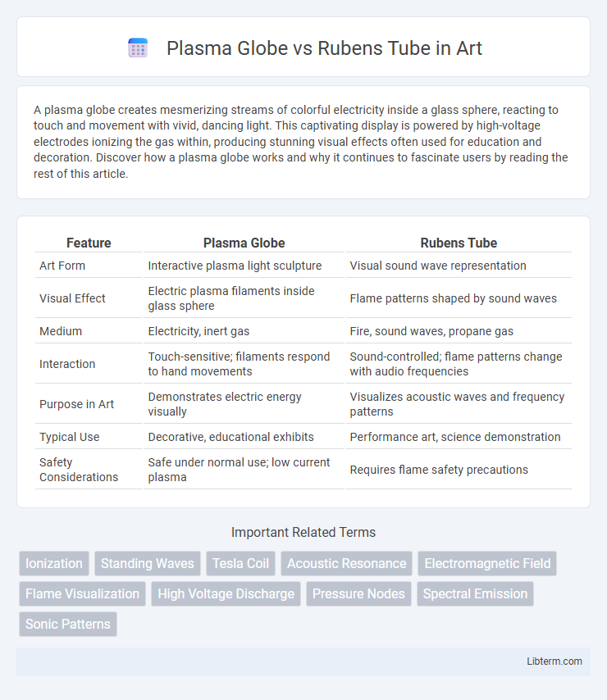Click the Acoustic Resonance tag
The image size is (607, 700).
click(347, 563)
